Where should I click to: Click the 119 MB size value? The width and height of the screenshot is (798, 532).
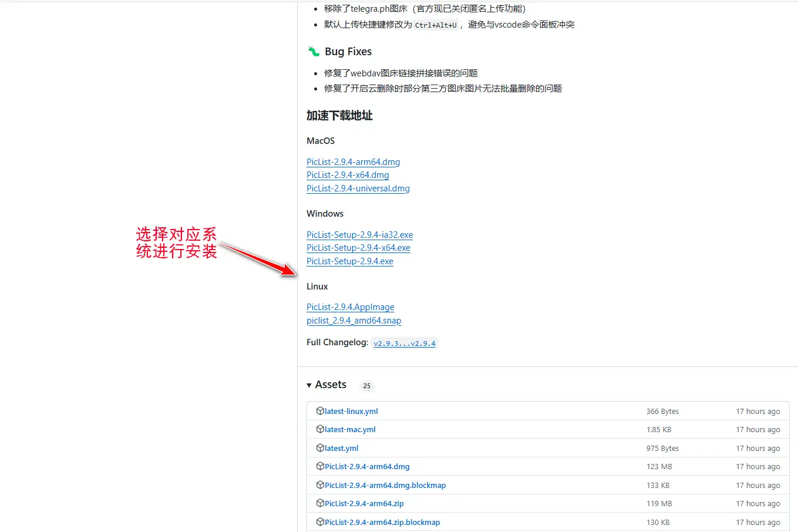[x=659, y=504]
